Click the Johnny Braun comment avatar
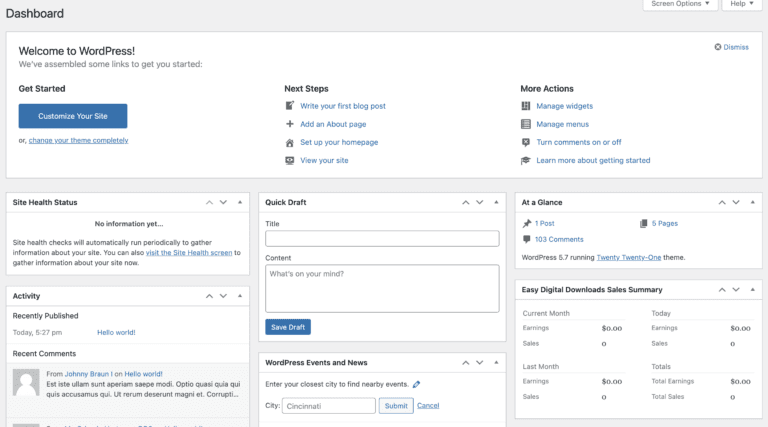The width and height of the screenshot is (768, 427). 26,382
